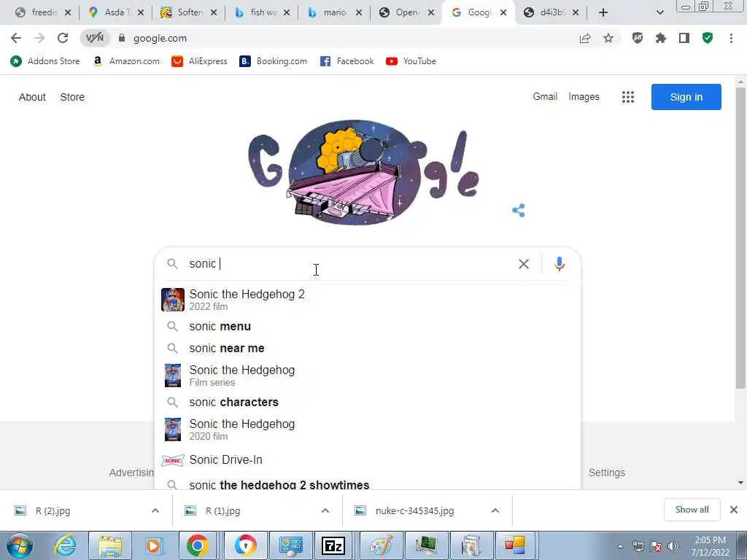Open the media player taskbar icon
The image size is (747, 560).
click(x=154, y=545)
